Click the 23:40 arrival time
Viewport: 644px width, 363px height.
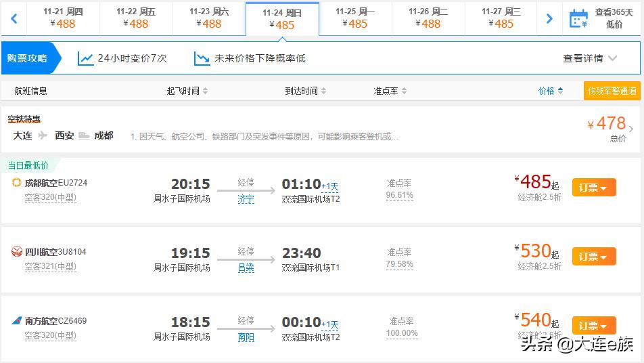coord(302,253)
